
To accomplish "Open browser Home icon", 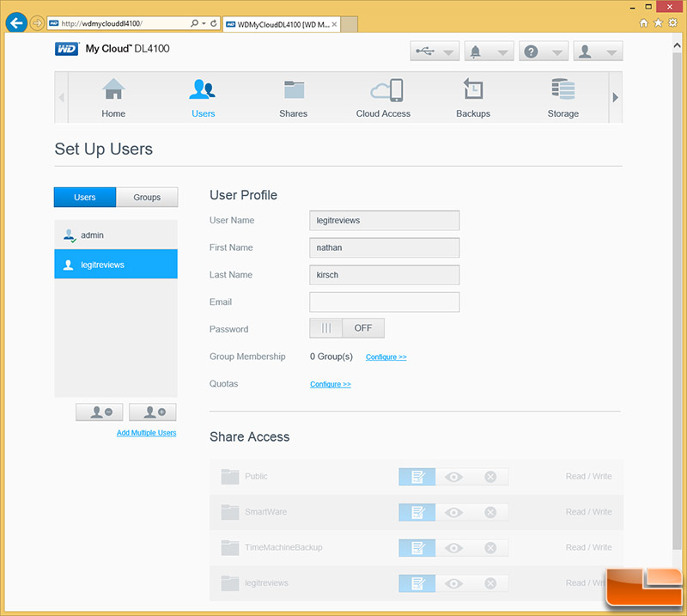I will pyautogui.click(x=643, y=23).
